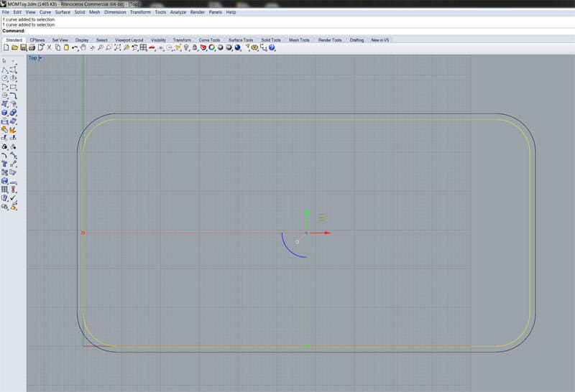Select the Circle tool in the sidebar
The image size is (575, 392).
coord(4,78)
